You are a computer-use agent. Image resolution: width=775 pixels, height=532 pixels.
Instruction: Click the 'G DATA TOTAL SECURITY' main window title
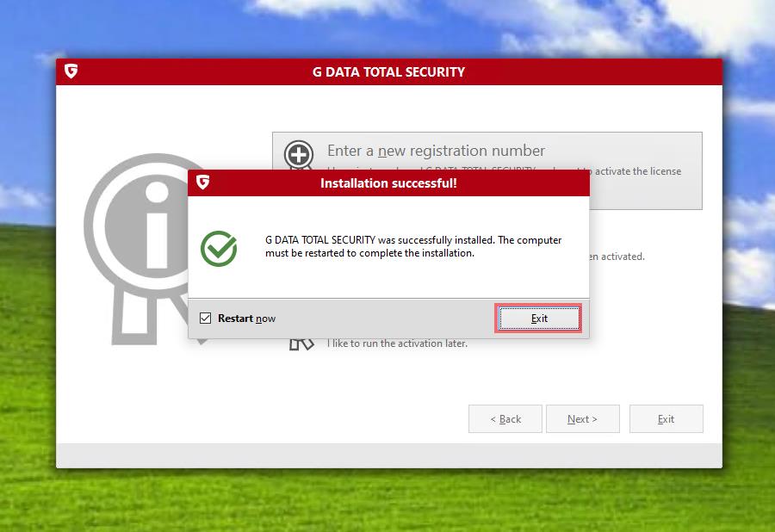pos(388,72)
